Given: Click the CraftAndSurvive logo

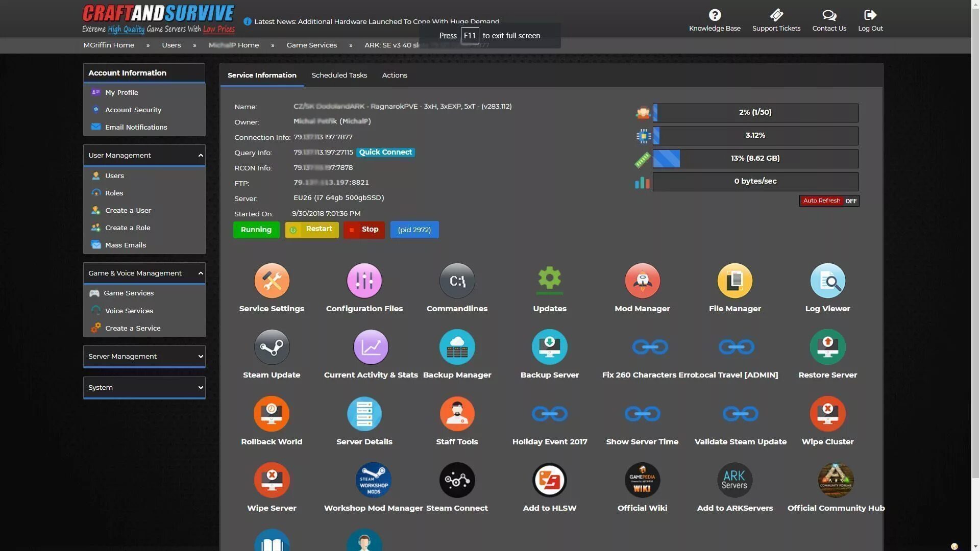Looking at the screenshot, I should (x=158, y=19).
